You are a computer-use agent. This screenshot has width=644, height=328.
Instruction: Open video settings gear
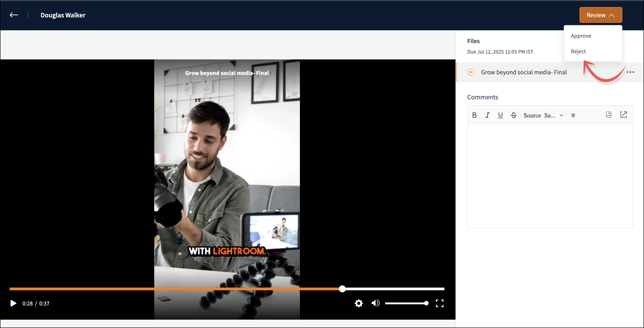(x=359, y=303)
